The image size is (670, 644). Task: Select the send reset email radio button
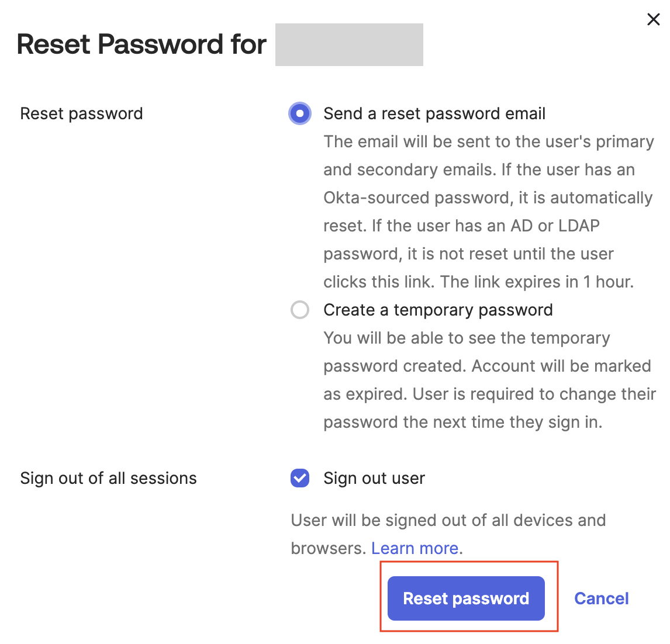coord(300,113)
